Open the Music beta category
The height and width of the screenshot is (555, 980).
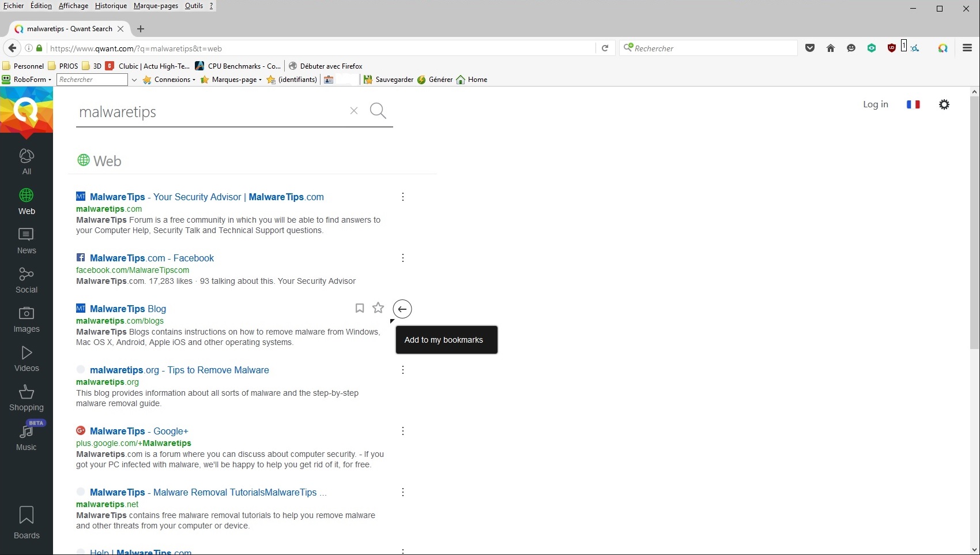click(27, 436)
